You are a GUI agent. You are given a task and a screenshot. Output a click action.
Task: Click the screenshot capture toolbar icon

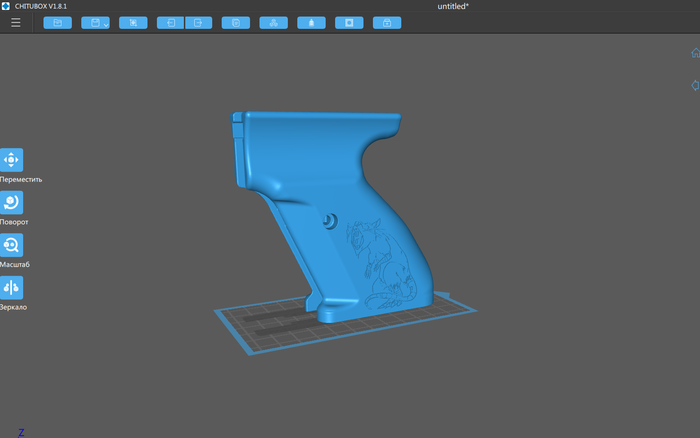133,22
